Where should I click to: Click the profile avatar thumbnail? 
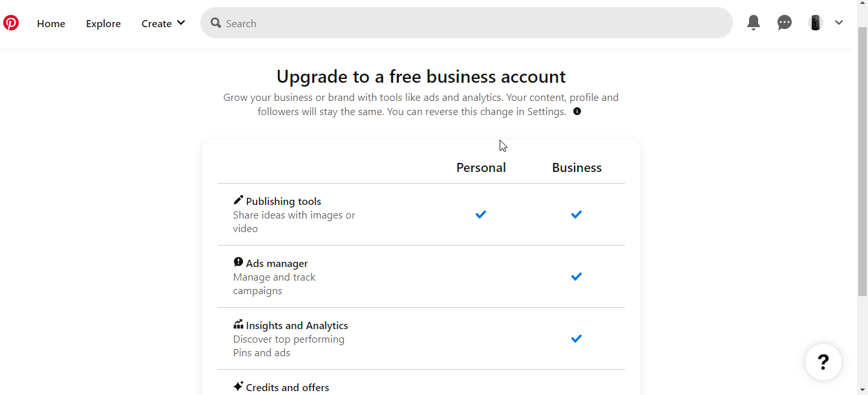(x=816, y=23)
